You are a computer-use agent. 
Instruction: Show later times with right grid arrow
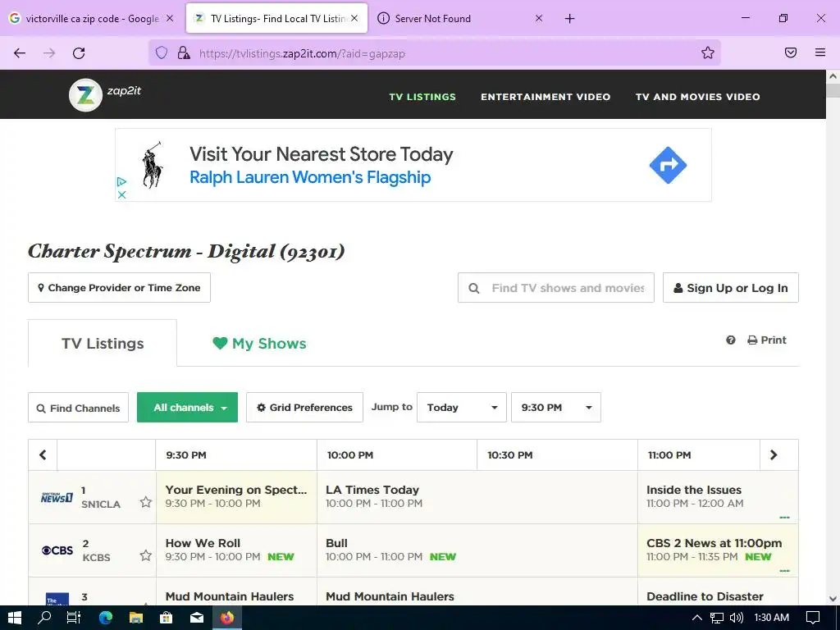pyautogui.click(x=774, y=454)
